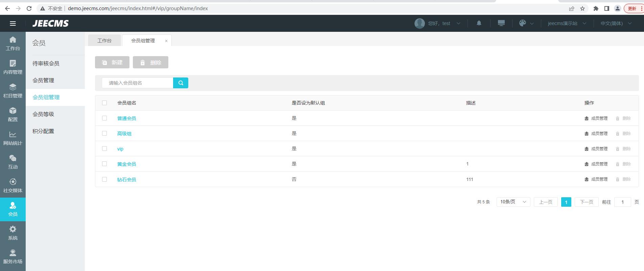
Task: Open 配置 in the left sidebar
Action: pos(13,115)
